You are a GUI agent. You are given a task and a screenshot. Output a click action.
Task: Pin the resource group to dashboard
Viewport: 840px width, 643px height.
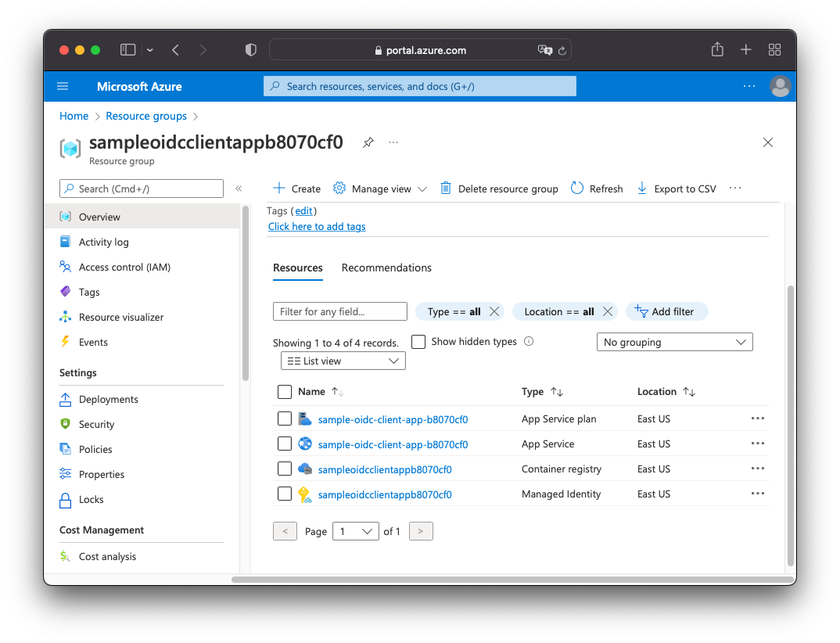point(368,142)
